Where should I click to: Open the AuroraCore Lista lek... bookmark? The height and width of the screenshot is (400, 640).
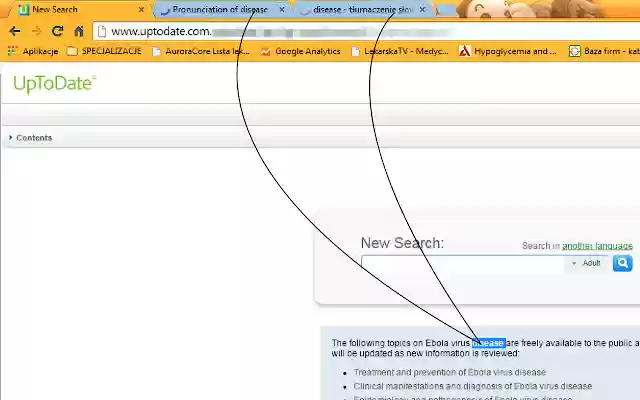pos(201,51)
